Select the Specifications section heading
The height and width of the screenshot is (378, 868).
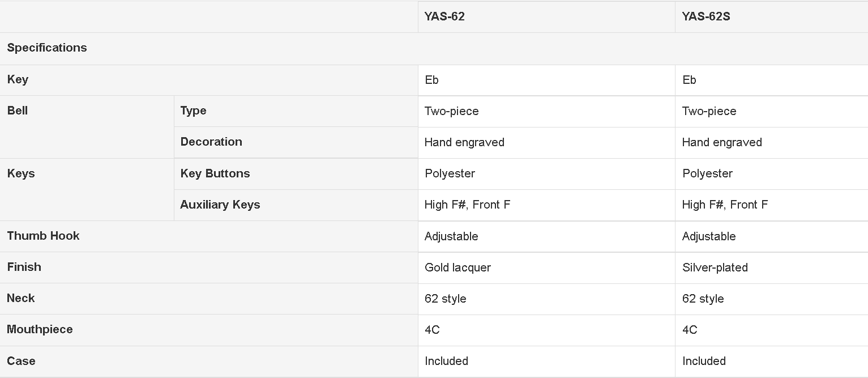pos(47,48)
